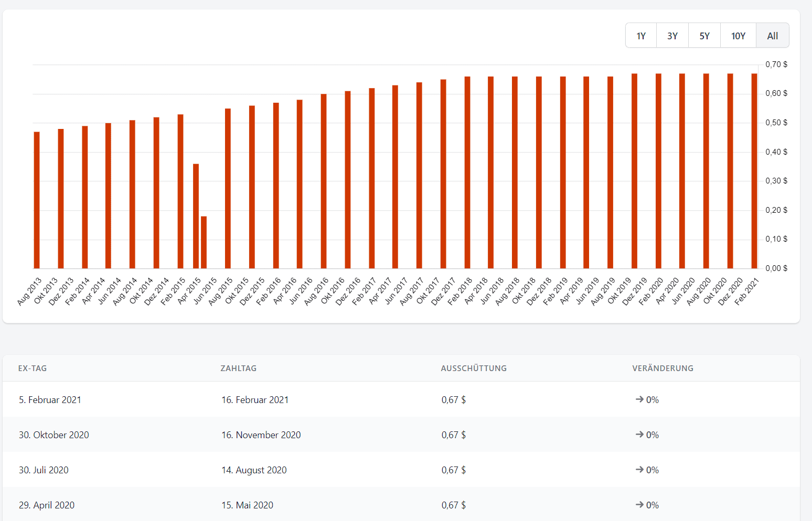812x521 pixels.
Task: Switch chart range to 3Y
Action: [672, 36]
